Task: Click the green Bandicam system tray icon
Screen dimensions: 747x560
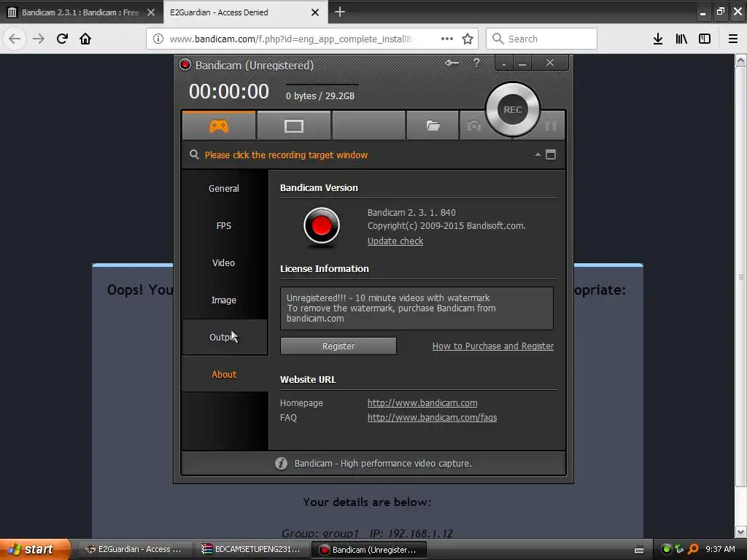Action: [x=667, y=549]
